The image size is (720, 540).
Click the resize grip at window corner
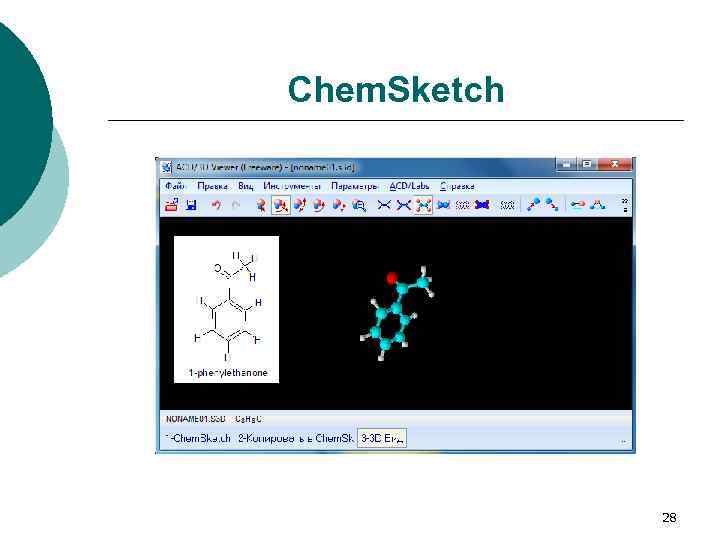624,442
